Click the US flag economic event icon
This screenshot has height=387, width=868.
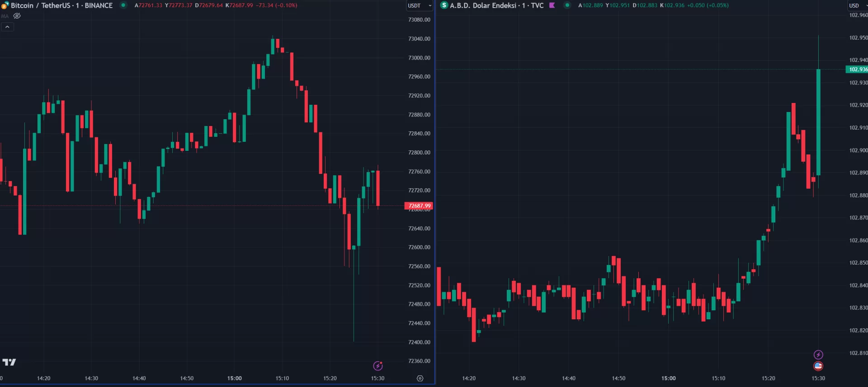(x=818, y=366)
